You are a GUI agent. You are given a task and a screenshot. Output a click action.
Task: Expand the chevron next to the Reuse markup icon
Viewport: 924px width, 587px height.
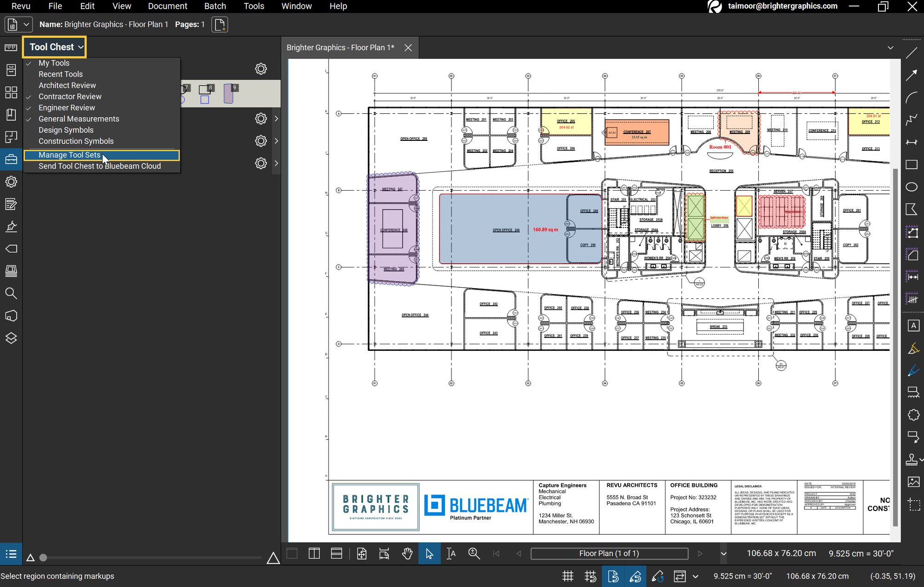(695, 576)
